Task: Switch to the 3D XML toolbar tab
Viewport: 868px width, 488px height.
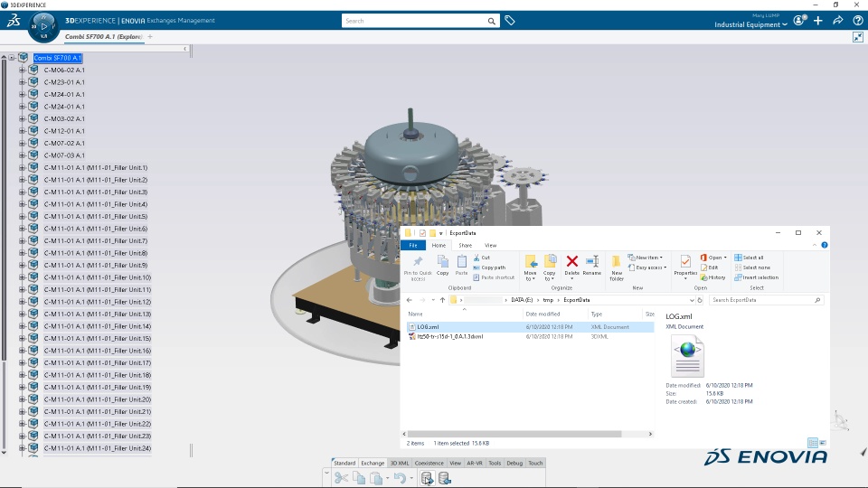Action: (399, 463)
